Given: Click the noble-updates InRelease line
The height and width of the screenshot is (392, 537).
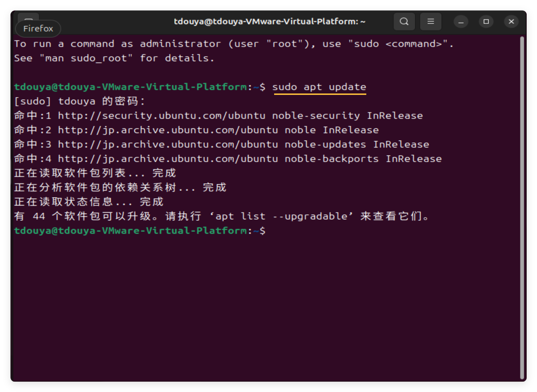Looking at the screenshot, I should pos(222,145).
